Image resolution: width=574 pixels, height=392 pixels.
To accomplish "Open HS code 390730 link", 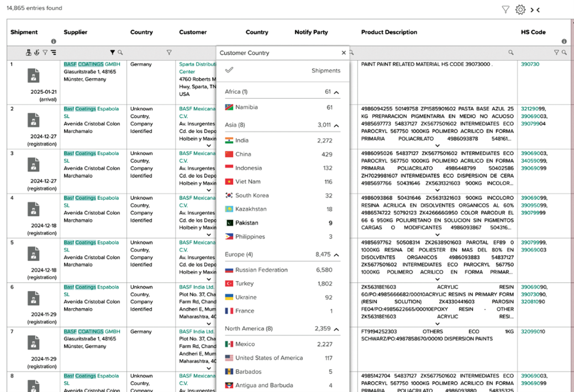I will [x=530, y=64].
